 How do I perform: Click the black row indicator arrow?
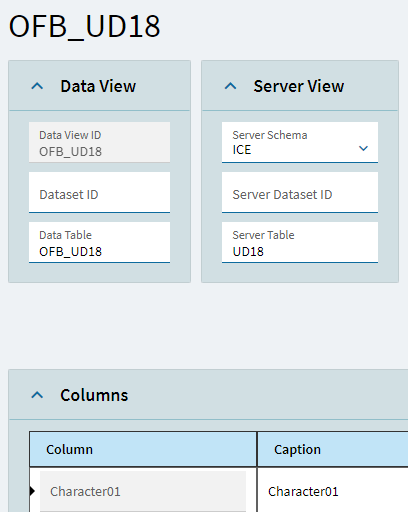click(32, 491)
